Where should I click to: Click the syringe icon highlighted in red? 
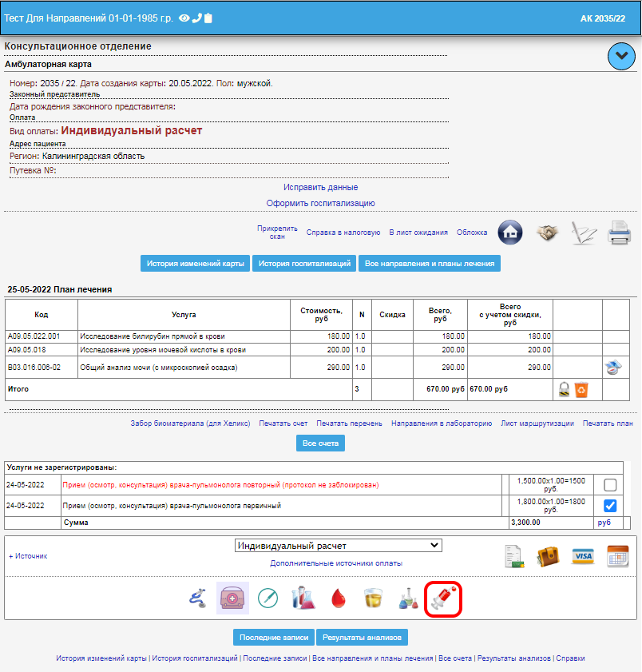point(443,598)
